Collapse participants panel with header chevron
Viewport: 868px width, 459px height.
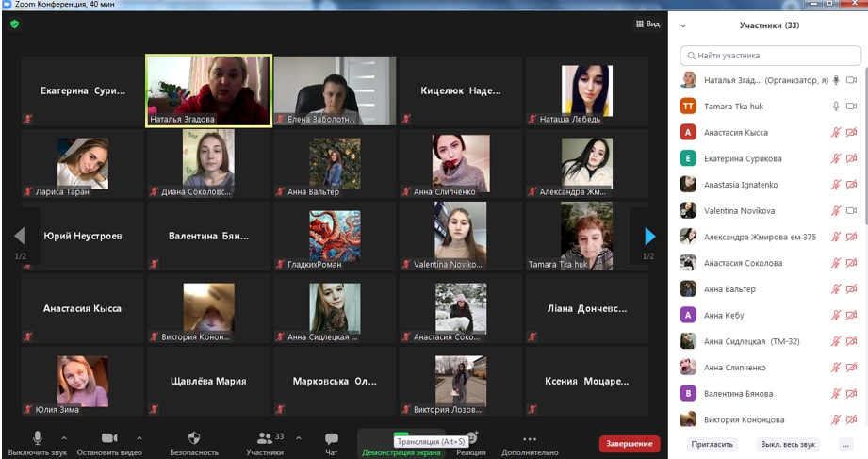click(x=683, y=26)
